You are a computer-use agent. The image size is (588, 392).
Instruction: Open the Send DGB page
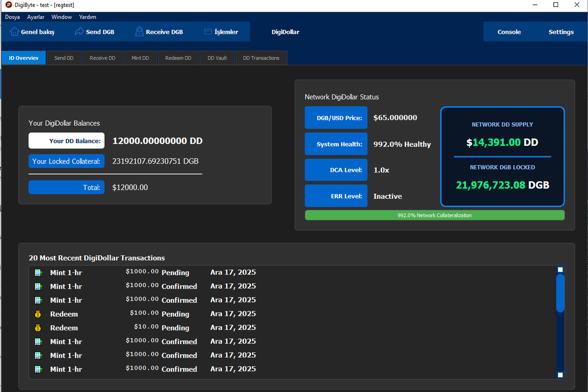(x=95, y=32)
